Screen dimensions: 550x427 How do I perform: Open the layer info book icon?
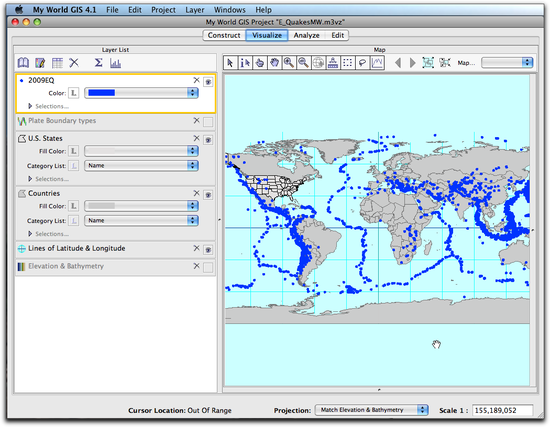[x=24, y=63]
